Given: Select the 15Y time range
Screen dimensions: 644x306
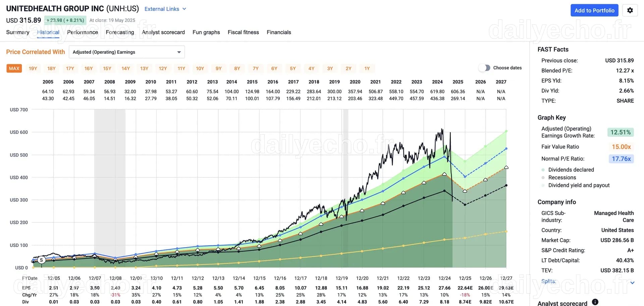Looking at the screenshot, I should pyautogui.click(x=107, y=69).
